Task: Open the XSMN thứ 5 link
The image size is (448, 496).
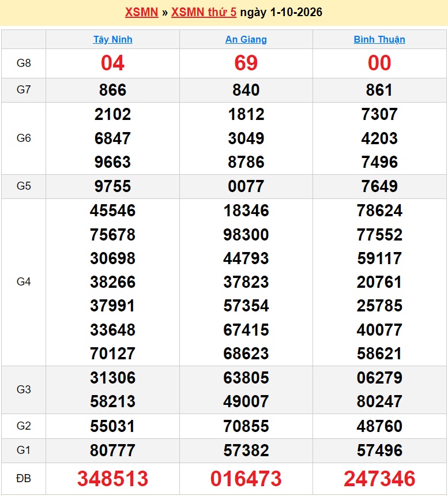Action: tap(204, 12)
